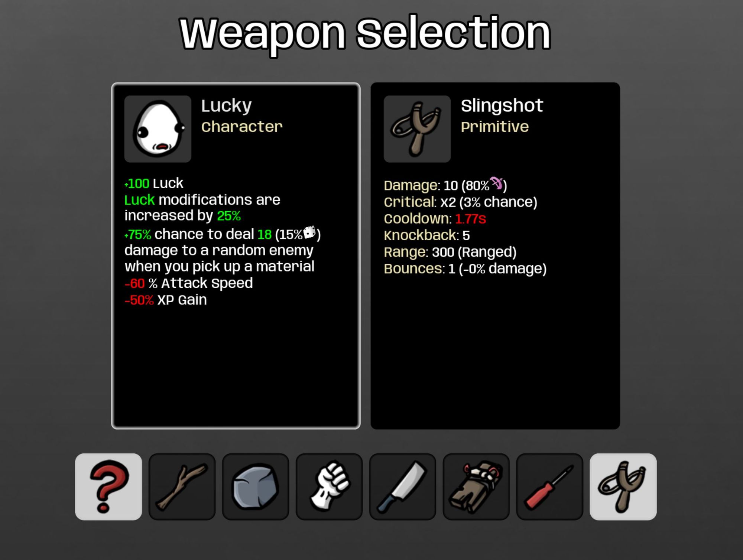Select the Fist weapon icon

pos(329,486)
